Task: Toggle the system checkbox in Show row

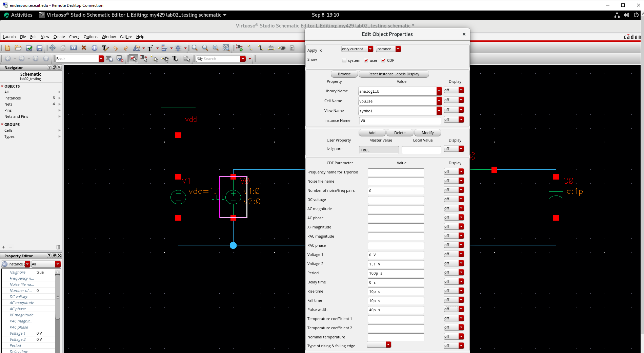Action: coord(344,60)
